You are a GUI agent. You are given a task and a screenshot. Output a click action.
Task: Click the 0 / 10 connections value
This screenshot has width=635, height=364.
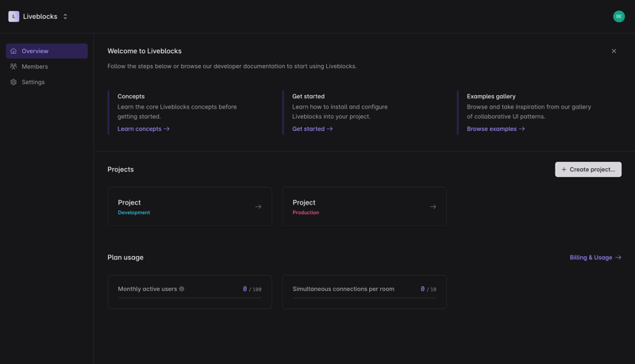428,289
